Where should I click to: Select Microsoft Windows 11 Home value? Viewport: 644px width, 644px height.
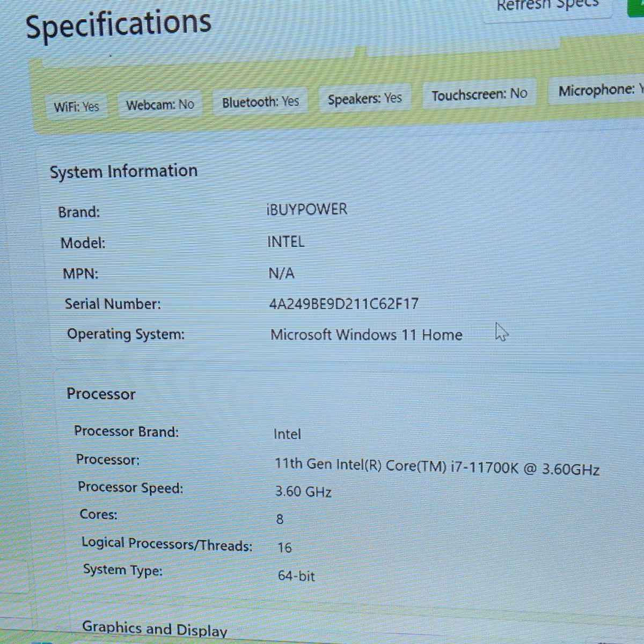click(367, 335)
